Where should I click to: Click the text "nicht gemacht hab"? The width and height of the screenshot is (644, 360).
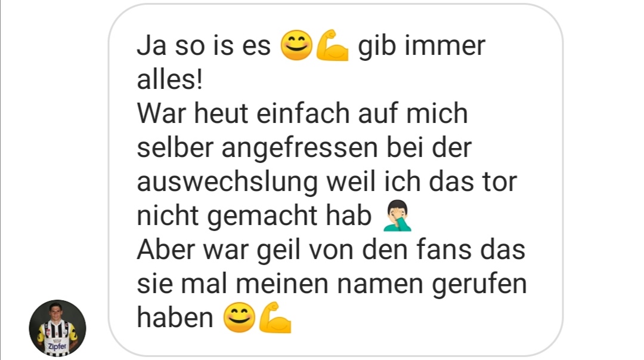[x=254, y=216]
